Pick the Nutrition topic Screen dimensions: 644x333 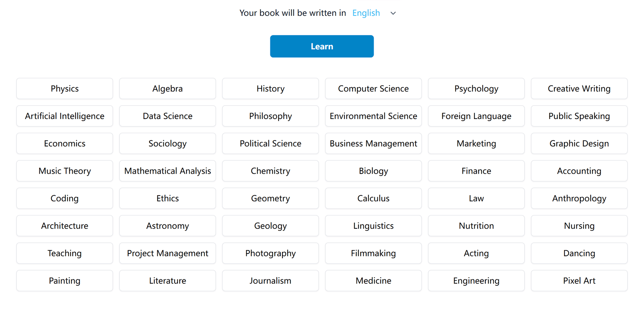(476, 226)
